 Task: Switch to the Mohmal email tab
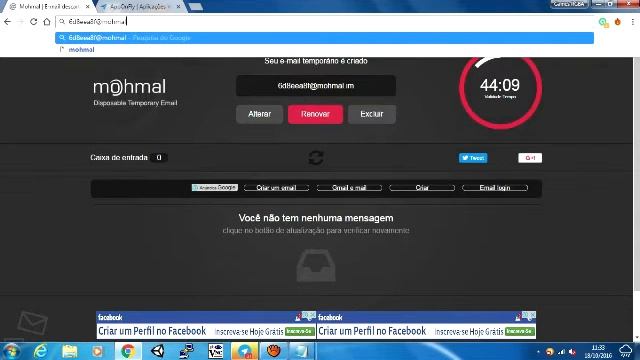tap(48, 7)
